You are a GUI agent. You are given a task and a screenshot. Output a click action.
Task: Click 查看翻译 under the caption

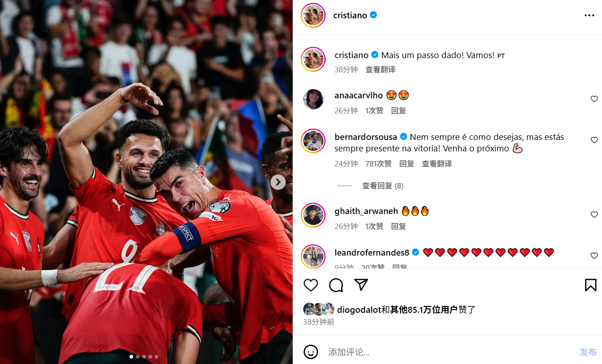click(380, 70)
